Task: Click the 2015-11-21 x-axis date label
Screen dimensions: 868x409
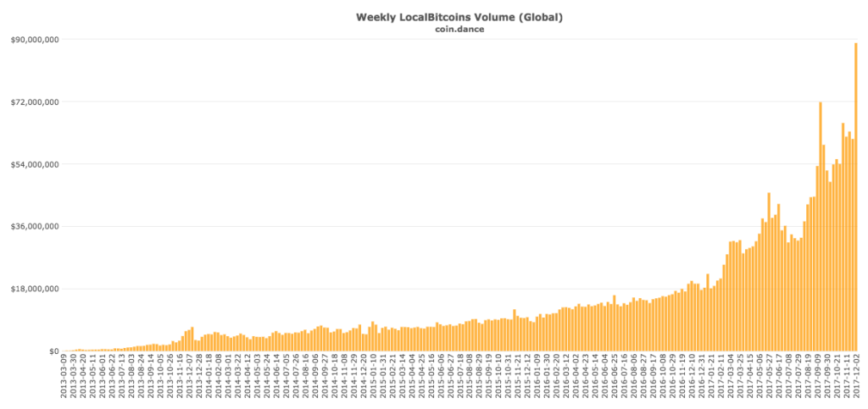Action: (518, 378)
